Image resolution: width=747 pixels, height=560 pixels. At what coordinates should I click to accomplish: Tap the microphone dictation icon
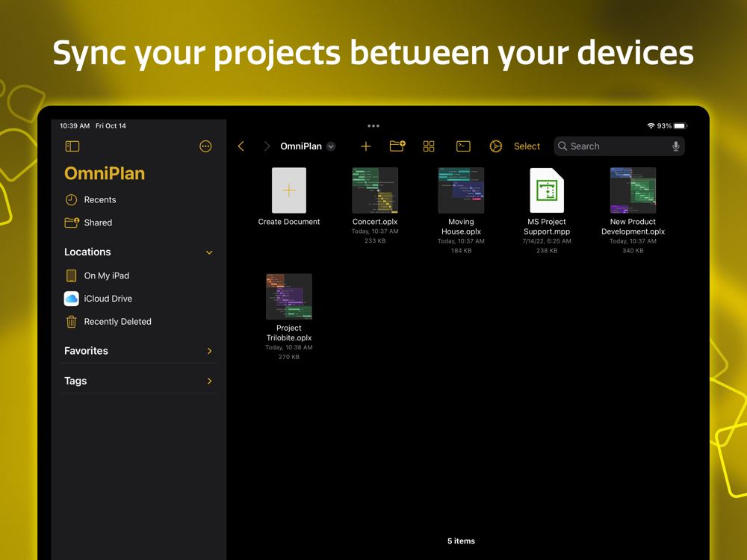click(x=675, y=146)
